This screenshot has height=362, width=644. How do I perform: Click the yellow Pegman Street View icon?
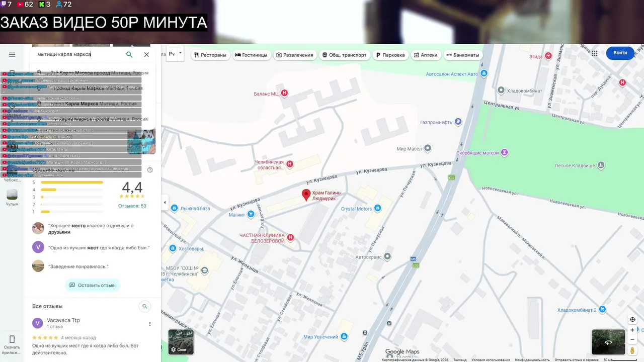[x=632, y=350]
